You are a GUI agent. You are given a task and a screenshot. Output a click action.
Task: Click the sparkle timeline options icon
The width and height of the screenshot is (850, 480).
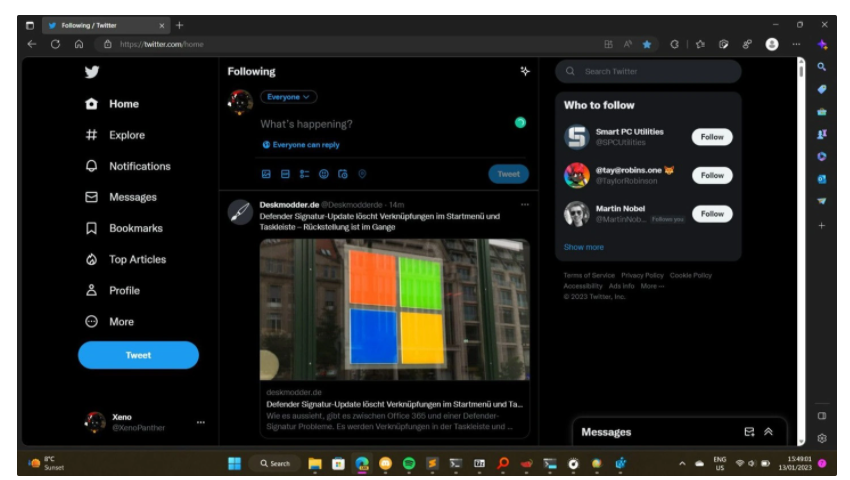point(525,71)
